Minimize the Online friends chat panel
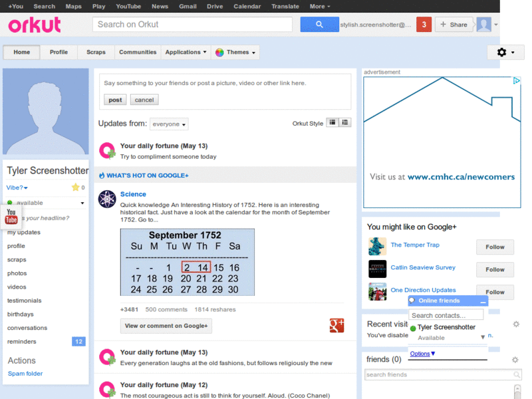Screen dimensions: 532x399 click(x=483, y=301)
